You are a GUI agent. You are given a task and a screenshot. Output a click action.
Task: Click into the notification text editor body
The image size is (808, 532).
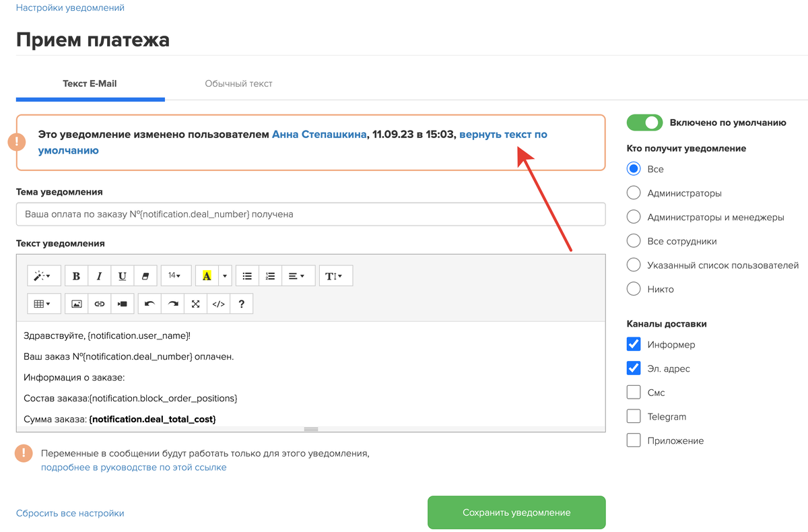coord(310,374)
